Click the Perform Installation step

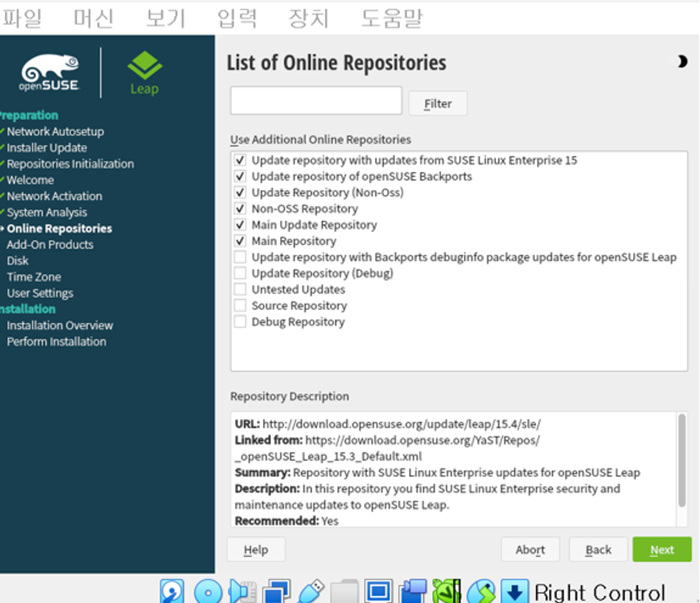57,341
